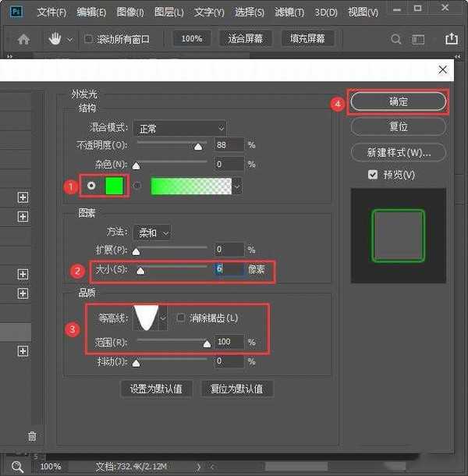Open the 图层(L) menu

(168, 12)
